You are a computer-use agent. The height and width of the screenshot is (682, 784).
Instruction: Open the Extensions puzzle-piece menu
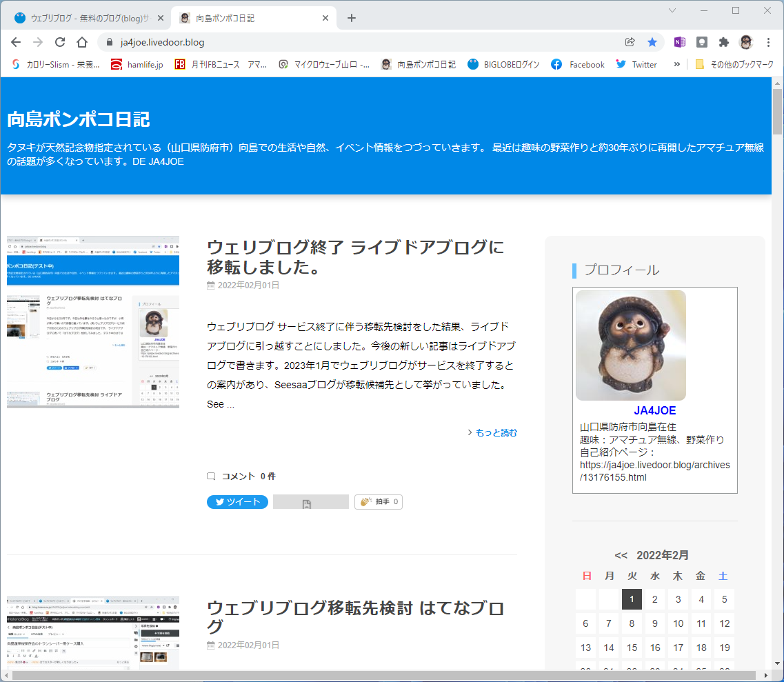tap(723, 42)
